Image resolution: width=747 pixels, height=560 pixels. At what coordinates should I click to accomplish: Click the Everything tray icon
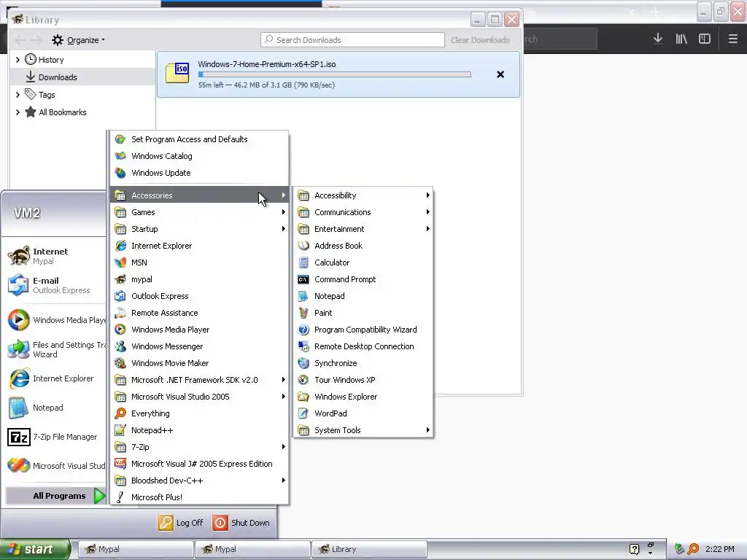[693, 549]
